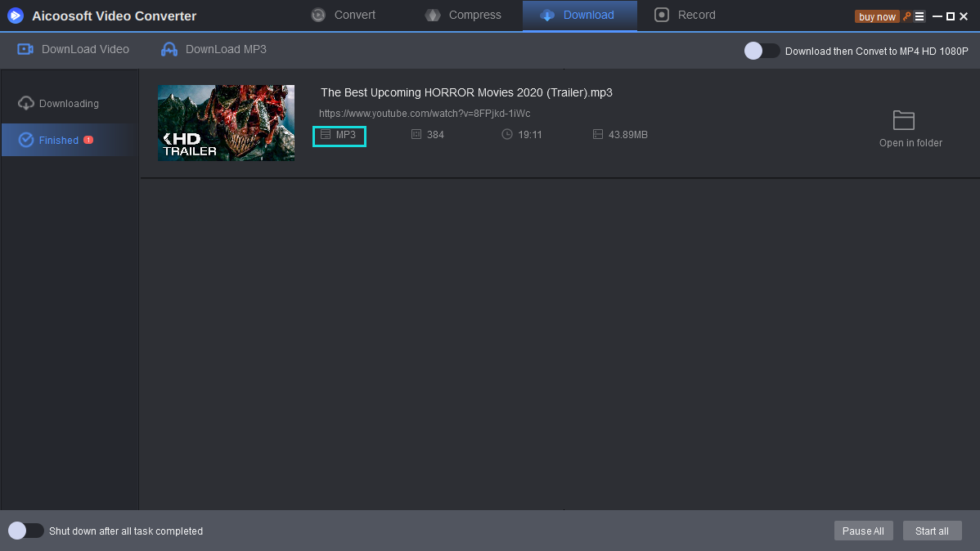Click the Pause All button
980x551 pixels.
pyautogui.click(x=863, y=531)
